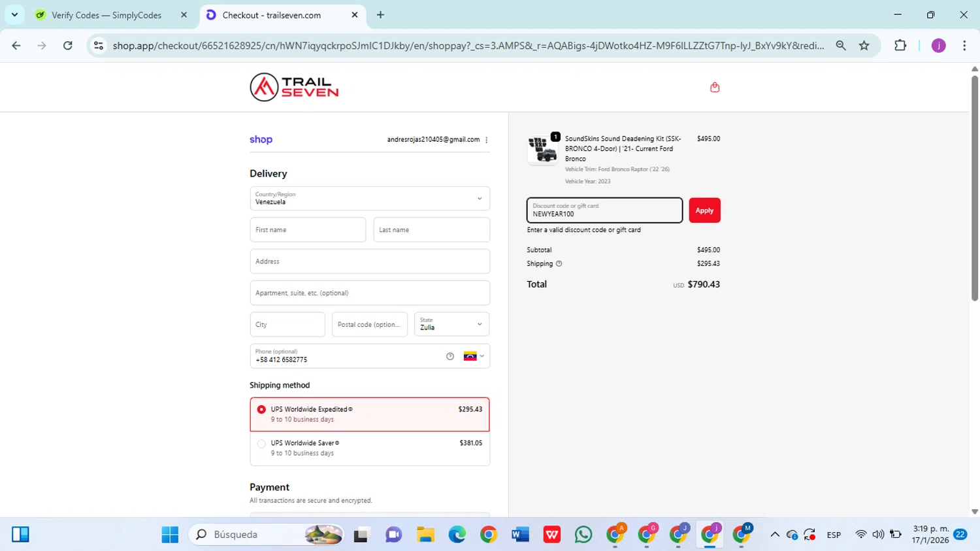Click the browser address bar URL
The image size is (980, 551).
point(468,45)
